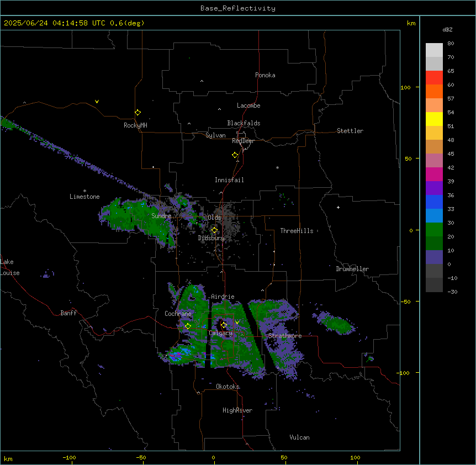Click the yellow diamond marker south of RedDeer
Image resolution: width=476 pixels, height=465 pixels.
(235, 155)
